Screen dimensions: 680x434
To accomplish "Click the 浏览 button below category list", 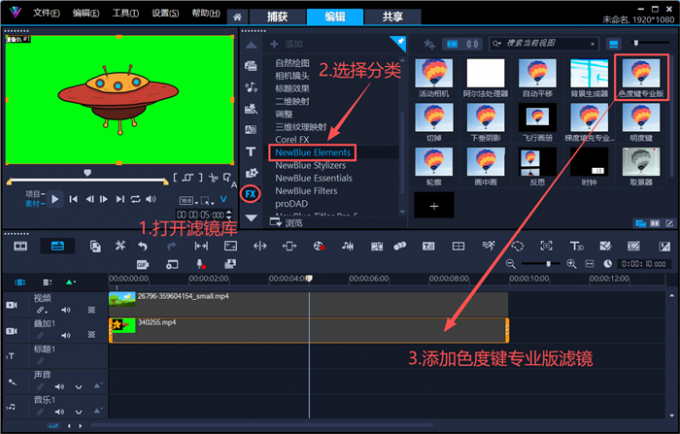I will tap(286, 223).
